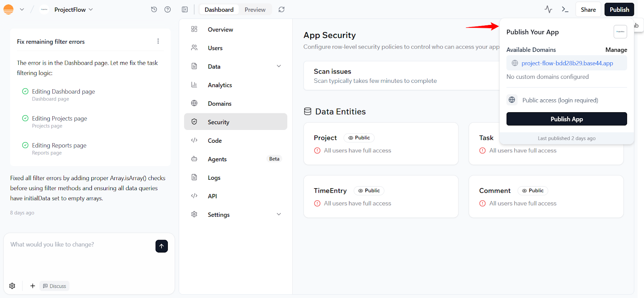The height and width of the screenshot is (298, 644).
Task: Click the Logs document icon
Action: 194,177
